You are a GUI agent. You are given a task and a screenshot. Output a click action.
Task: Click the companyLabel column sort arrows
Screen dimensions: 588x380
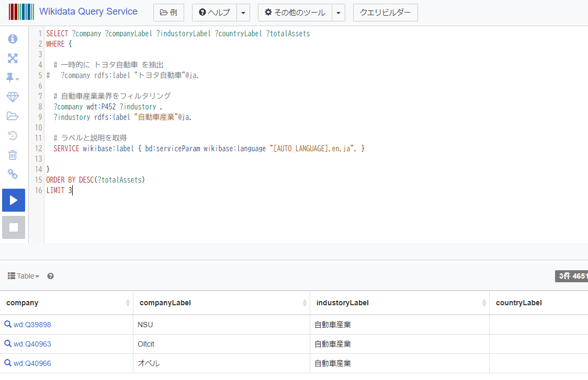(304, 303)
